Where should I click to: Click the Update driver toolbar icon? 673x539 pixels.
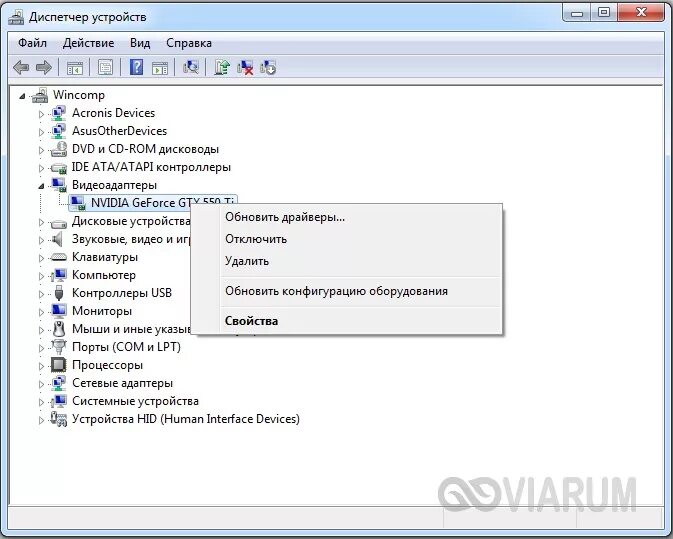click(x=222, y=67)
